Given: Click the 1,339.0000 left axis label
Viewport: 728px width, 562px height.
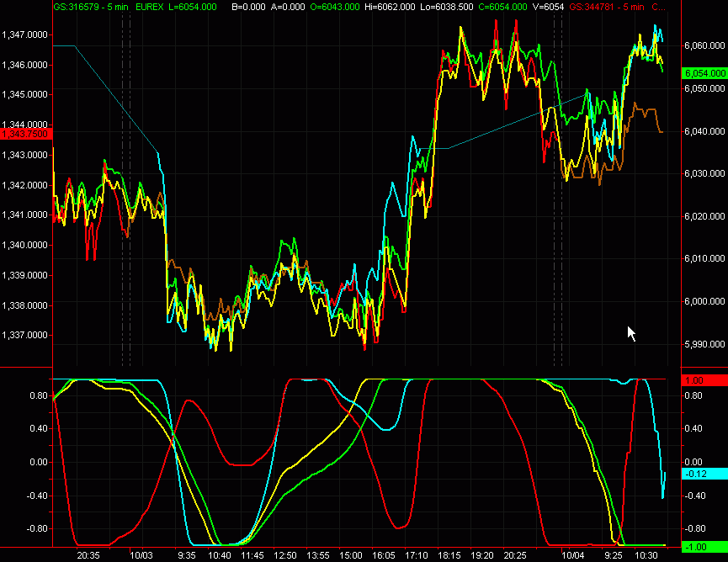Looking at the screenshot, I should click(24, 275).
